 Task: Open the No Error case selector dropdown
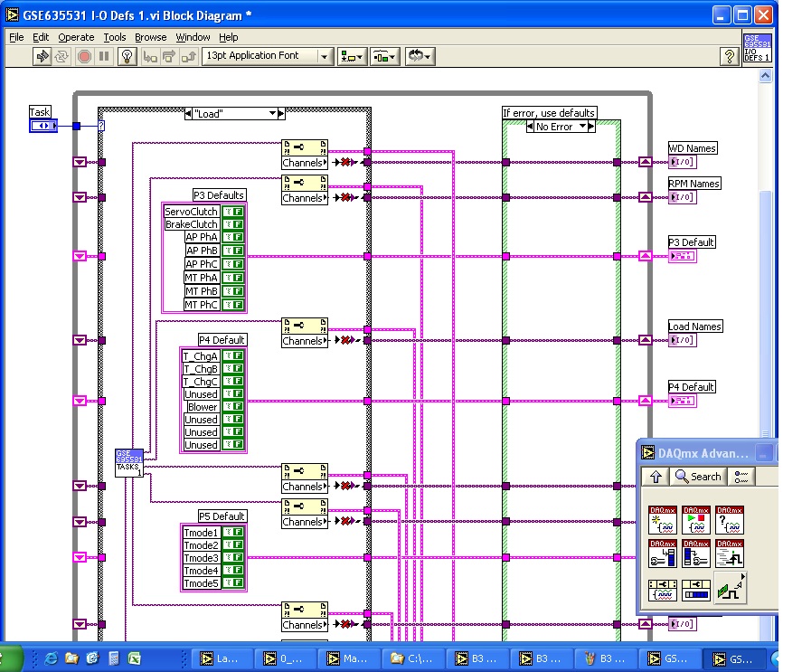coord(582,126)
